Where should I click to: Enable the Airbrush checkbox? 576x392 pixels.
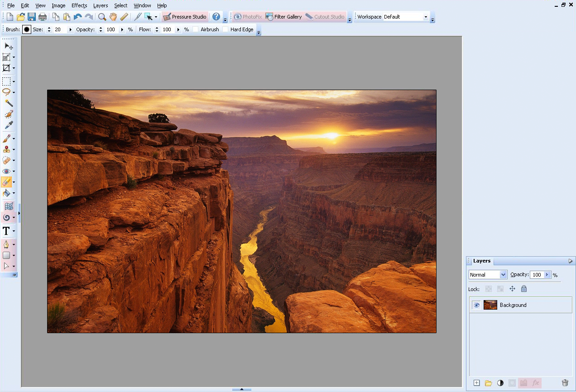196,29
